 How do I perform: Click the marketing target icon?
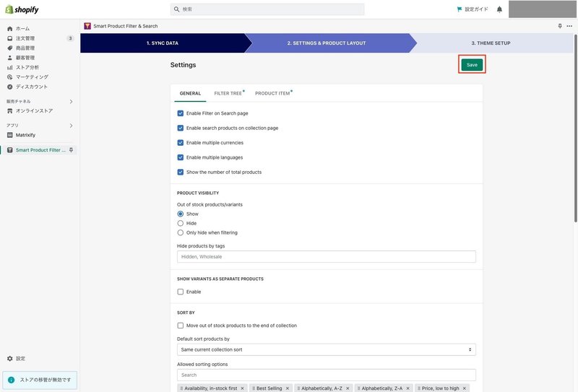10,77
